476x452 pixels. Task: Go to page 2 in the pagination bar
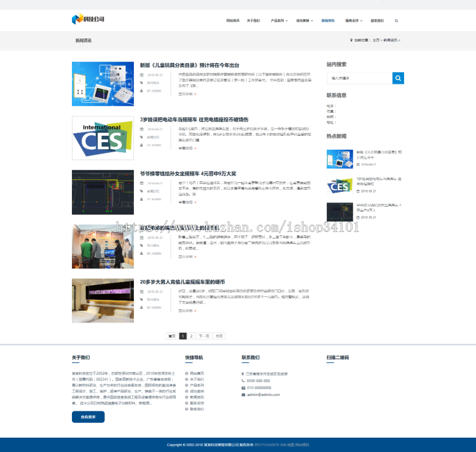[x=193, y=336]
